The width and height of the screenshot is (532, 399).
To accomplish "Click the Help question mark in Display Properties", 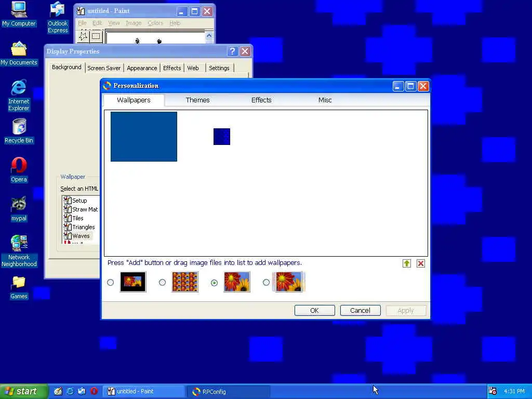I will click(232, 51).
